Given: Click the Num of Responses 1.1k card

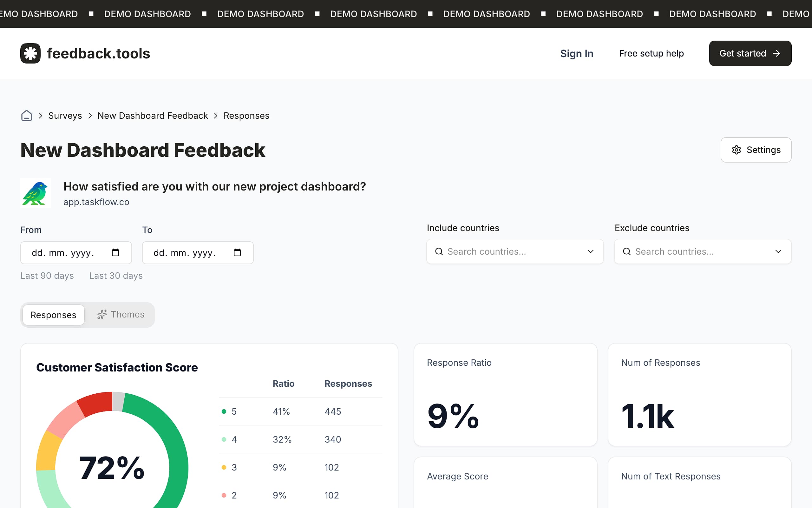Looking at the screenshot, I should [x=700, y=395].
